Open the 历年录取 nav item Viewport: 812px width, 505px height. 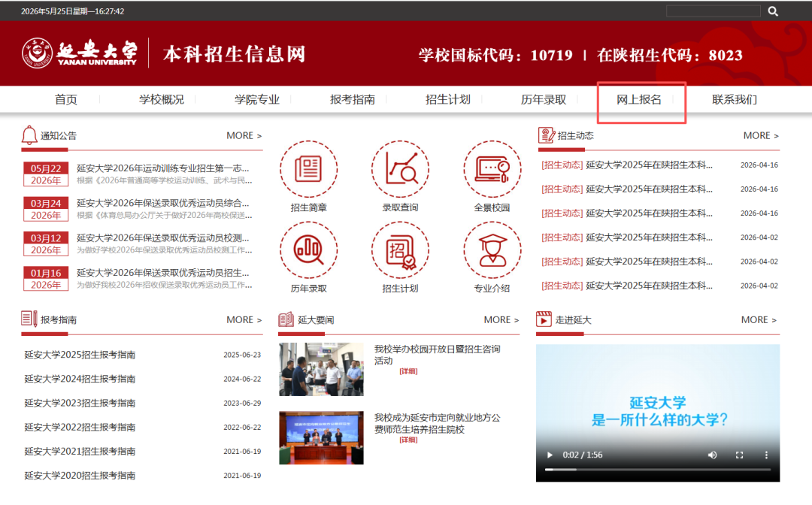point(544,99)
